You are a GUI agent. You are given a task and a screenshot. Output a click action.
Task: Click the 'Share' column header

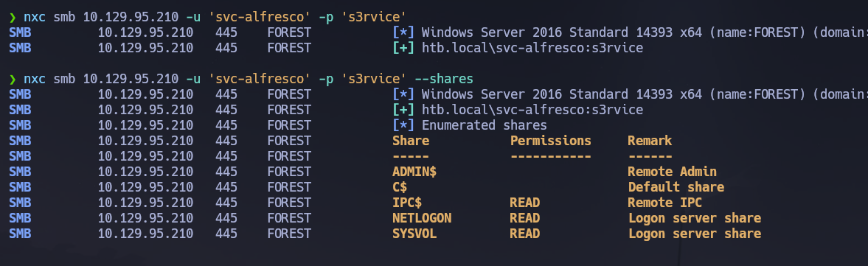pyautogui.click(x=411, y=141)
